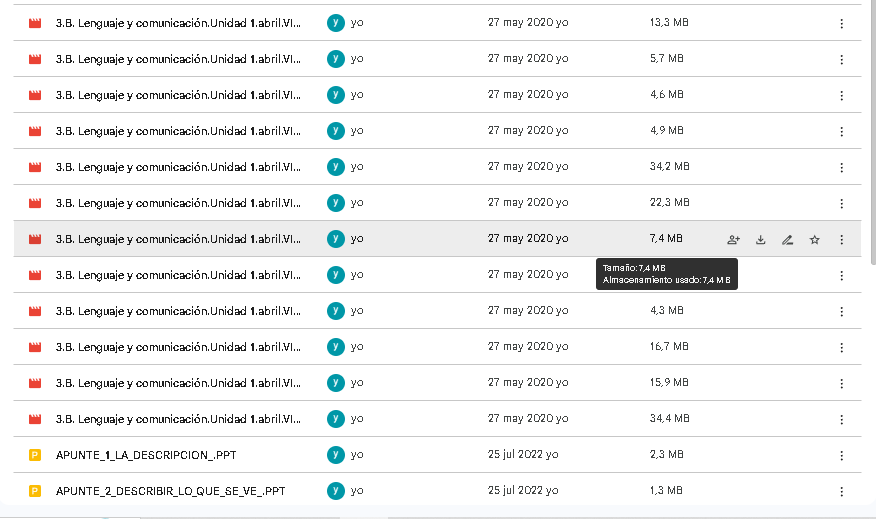876x519 pixels.
Task: Click the owner avatar in the APUNTE_1 row
Action: click(336, 455)
